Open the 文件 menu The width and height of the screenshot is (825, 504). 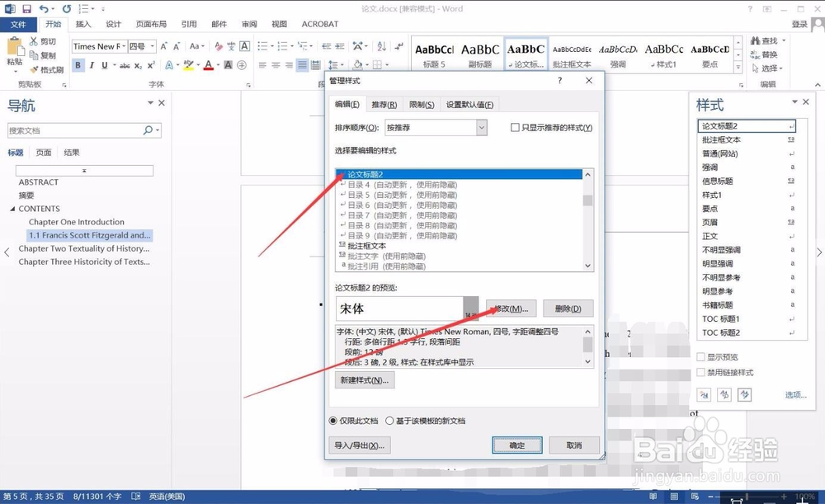[x=18, y=24]
